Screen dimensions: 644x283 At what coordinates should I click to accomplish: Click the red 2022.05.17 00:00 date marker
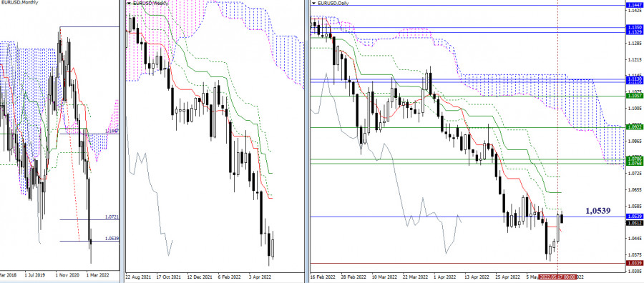(x=557, y=277)
